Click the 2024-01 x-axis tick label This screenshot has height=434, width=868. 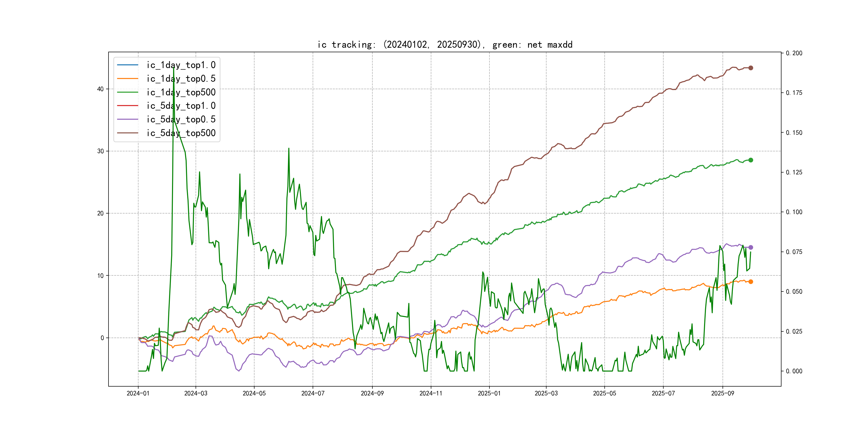(x=138, y=393)
